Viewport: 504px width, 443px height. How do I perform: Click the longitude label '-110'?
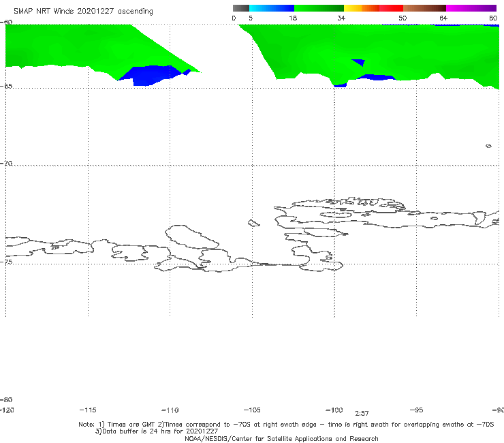pyautogui.click(x=170, y=410)
